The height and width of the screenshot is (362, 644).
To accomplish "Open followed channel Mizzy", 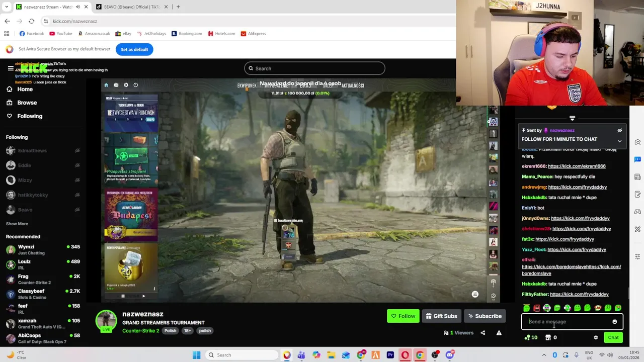I will [43, 180].
